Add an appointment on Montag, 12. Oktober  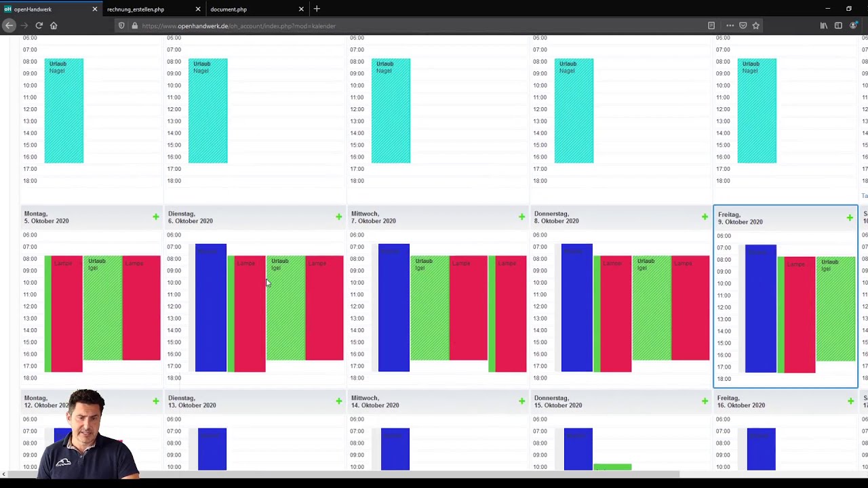click(155, 401)
